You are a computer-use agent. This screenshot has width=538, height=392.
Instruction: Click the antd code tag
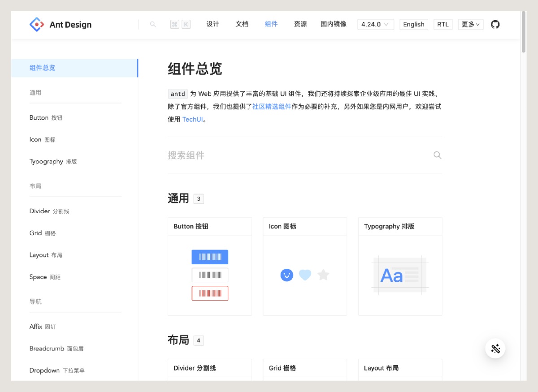point(178,94)
